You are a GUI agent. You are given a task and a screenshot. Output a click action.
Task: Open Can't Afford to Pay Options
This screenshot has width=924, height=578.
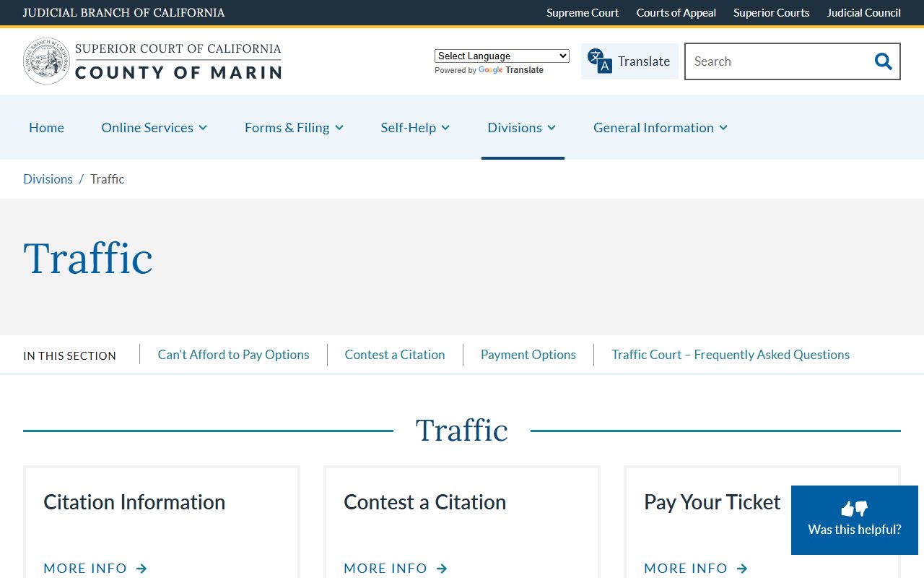tap(233, 355)
